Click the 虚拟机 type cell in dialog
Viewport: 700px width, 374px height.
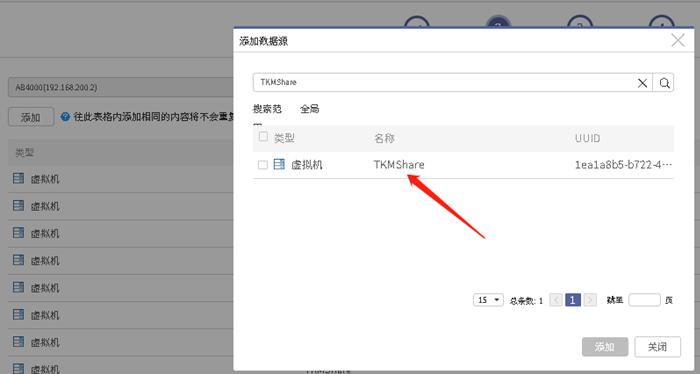(x=307, y=165)
